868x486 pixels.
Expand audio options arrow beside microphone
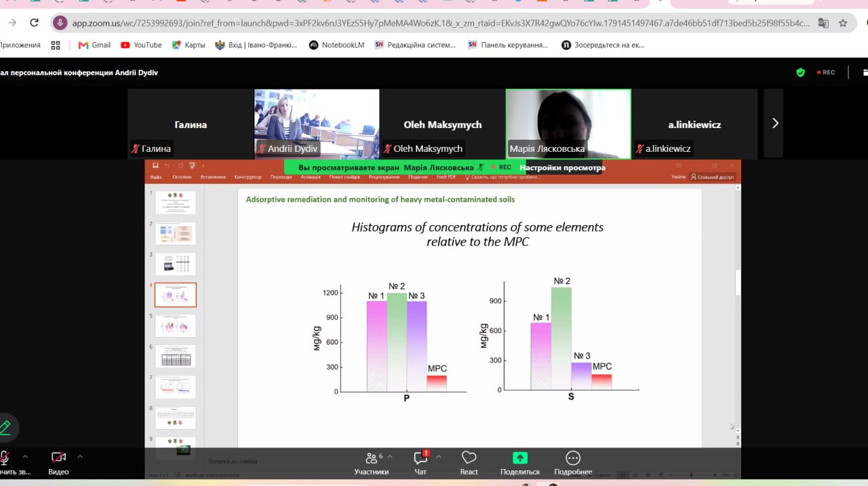click(25, 456)
